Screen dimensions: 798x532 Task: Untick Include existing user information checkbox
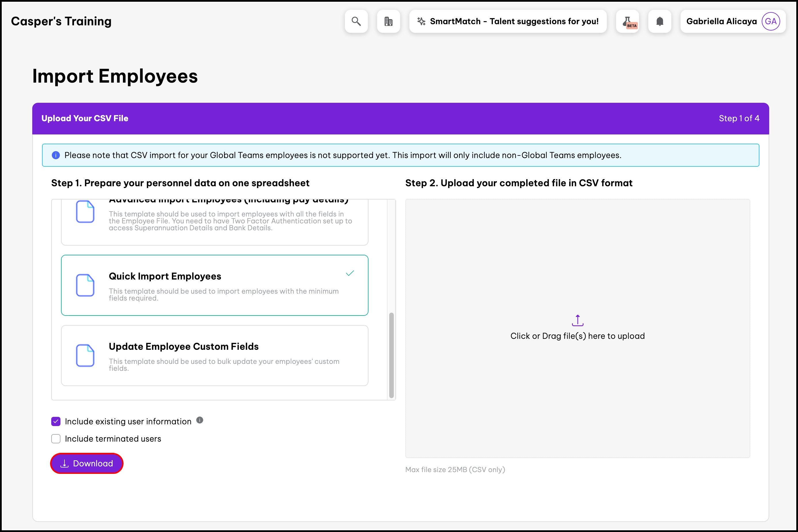point(56,421)
